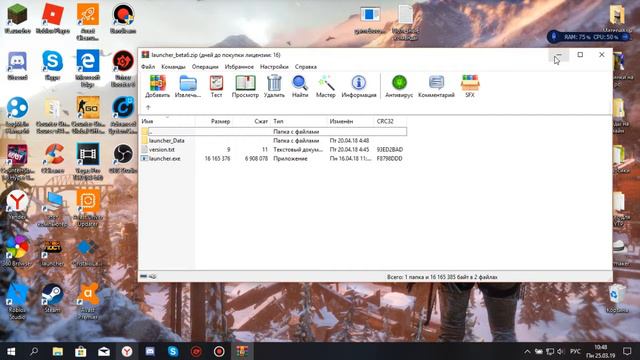This screenshot has height=360, width=640.
Task: Open Microsoft Store from the taskbar
Action: pyautogui.click(x=81, y=351)
